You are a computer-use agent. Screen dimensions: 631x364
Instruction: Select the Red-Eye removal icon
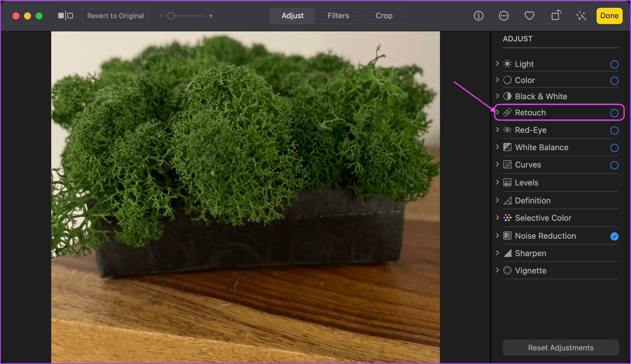point(507,130)
